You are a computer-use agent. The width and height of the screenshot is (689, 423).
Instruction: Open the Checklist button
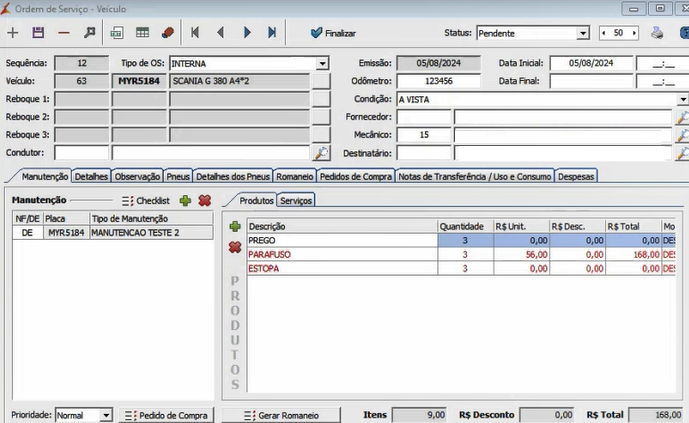[146, 201]
